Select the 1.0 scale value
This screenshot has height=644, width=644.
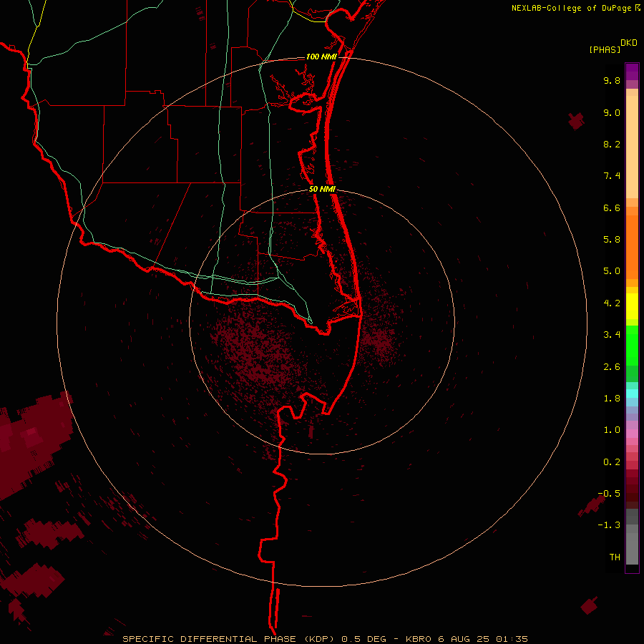[x=612, y=430]
